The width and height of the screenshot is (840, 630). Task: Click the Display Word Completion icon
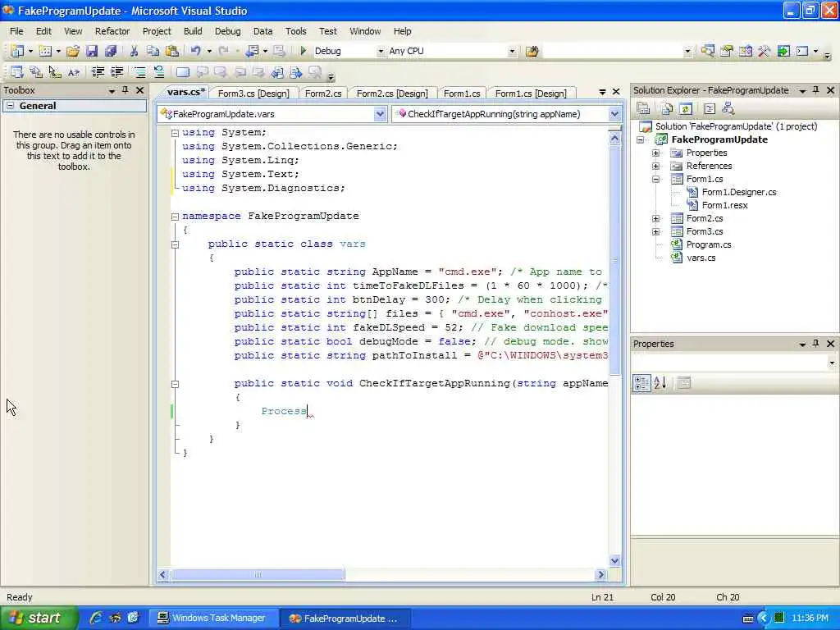(x=74, y=72)
